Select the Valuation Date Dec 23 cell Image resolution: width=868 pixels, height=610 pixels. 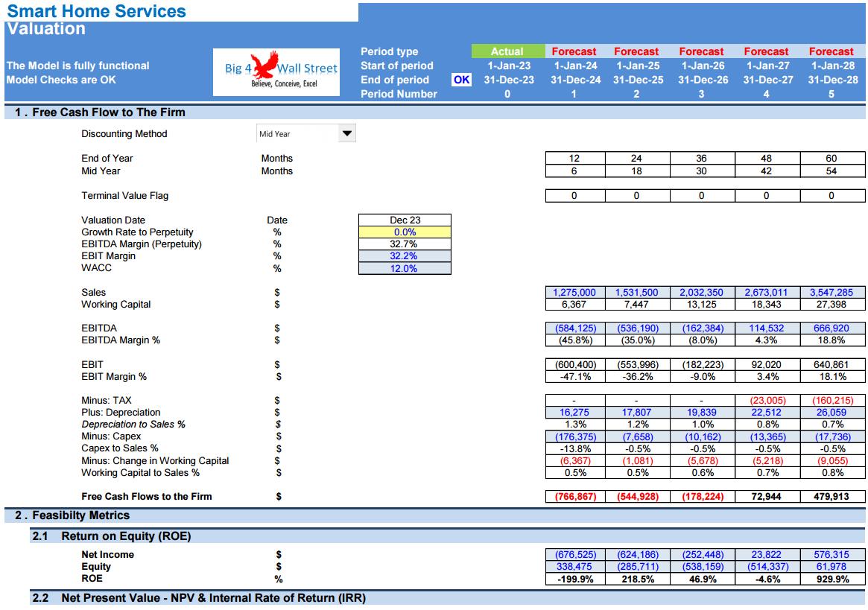405,220
